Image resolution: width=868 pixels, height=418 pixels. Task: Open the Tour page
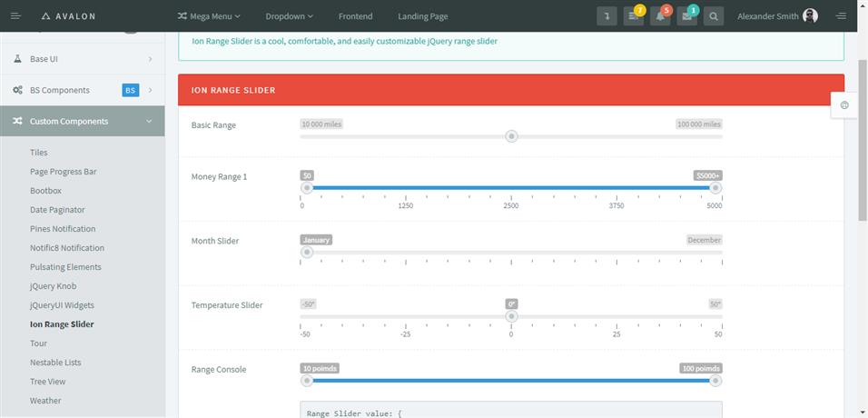tap(39, 343)
